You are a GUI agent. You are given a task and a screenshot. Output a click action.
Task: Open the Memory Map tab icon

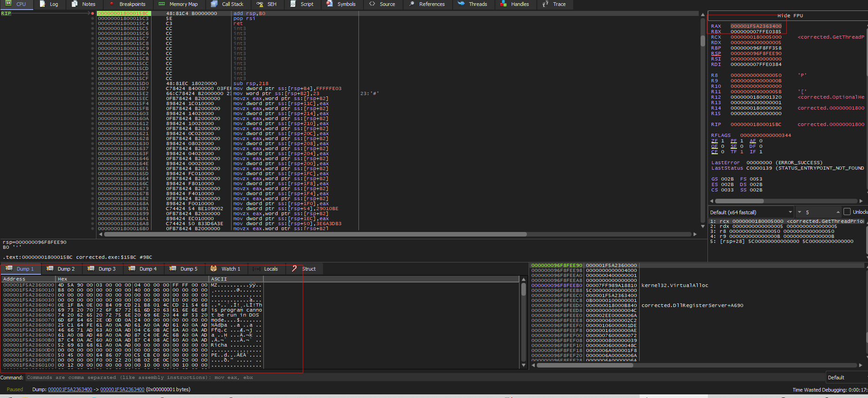click(x=161, y=4)
